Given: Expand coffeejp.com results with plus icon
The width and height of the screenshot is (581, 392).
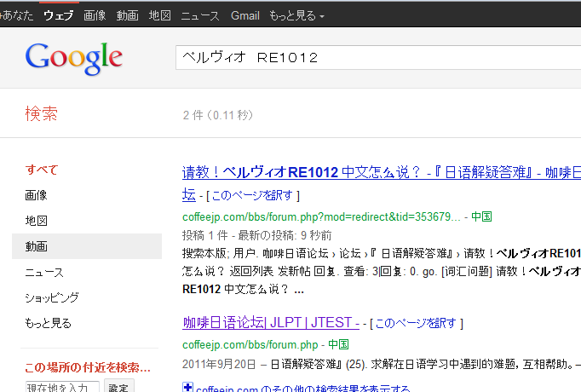Looking at the screenshot, I should point(188,387).
